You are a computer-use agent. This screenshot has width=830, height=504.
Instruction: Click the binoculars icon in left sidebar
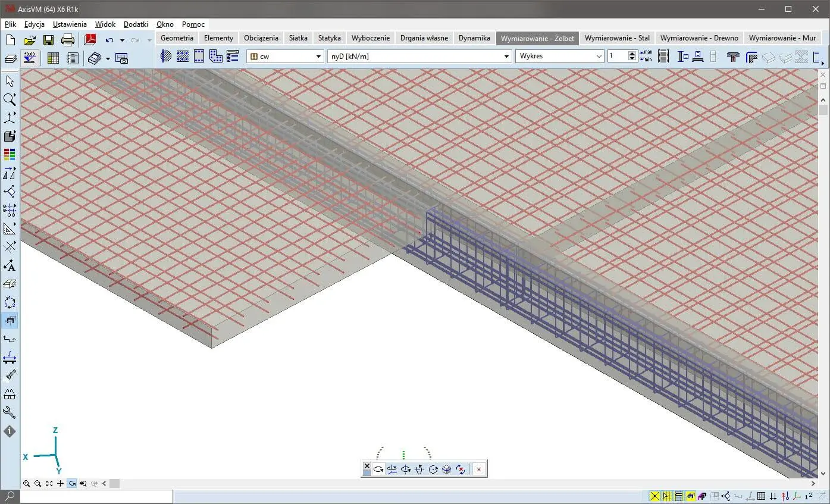click(x=10, y=394)
